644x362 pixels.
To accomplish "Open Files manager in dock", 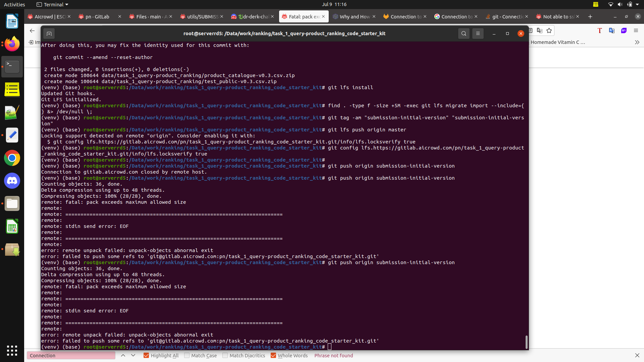I will [x=12, y=204].
